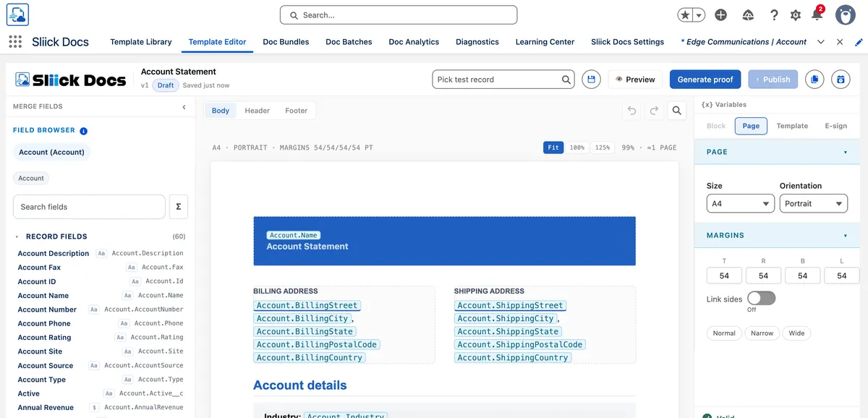The width and height of the screenshot is (868, 418).
Task: Switch to the Footer section tab
Action: tap(296, 111)
